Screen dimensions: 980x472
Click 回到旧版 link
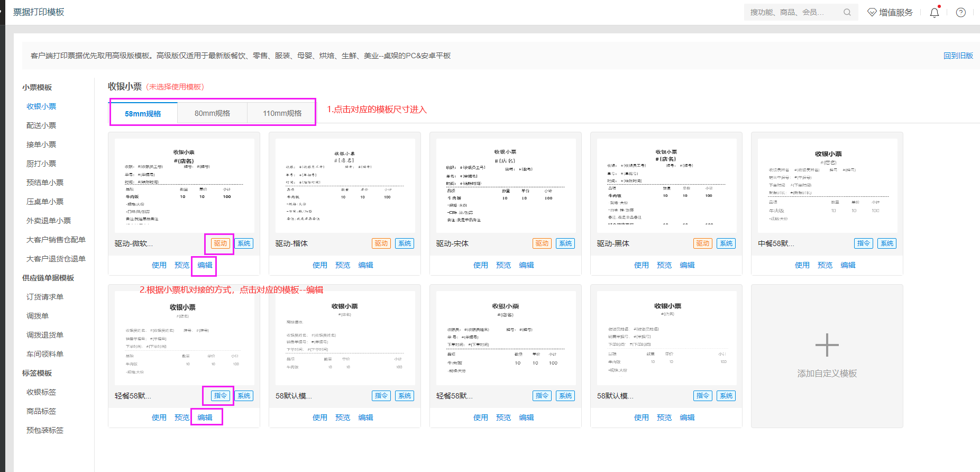[x=958, y=56]
